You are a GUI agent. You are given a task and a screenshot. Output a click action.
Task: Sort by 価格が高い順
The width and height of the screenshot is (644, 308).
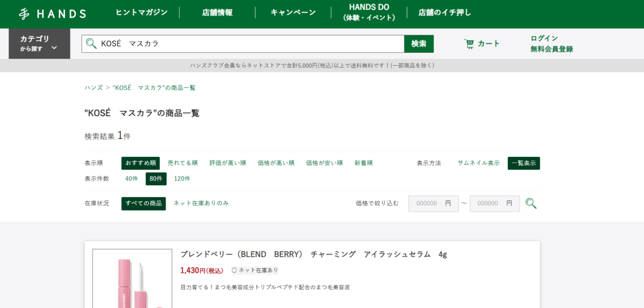point(276,163)
